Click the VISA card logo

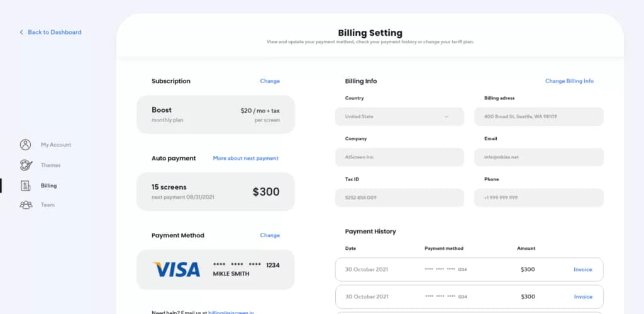(x=177, y=269)
